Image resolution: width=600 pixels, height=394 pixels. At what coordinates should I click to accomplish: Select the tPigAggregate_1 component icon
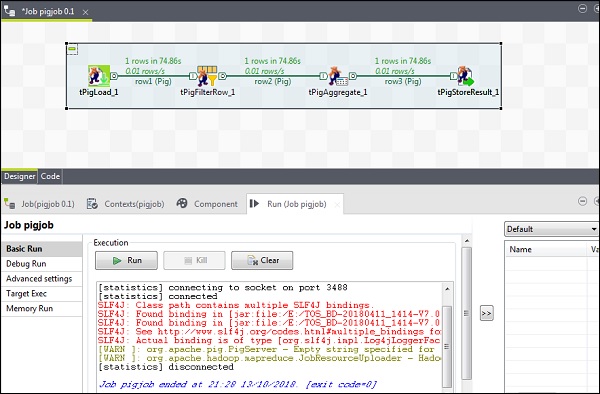[x=338, y=76]
